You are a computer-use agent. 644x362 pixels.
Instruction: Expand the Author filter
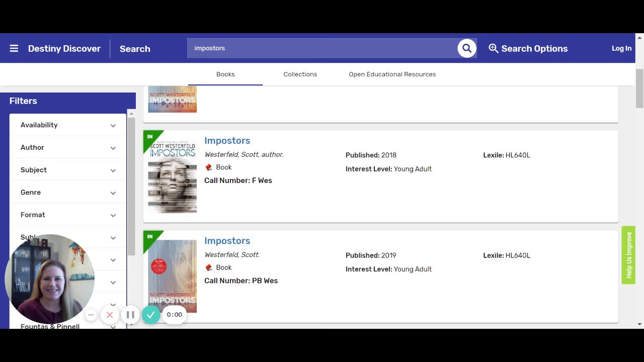click(x=68, y=147)
